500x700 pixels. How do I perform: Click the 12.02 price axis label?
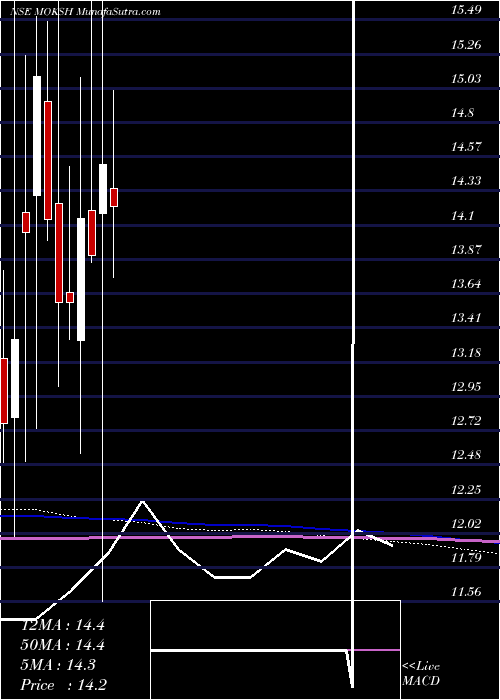coord(466,524)
